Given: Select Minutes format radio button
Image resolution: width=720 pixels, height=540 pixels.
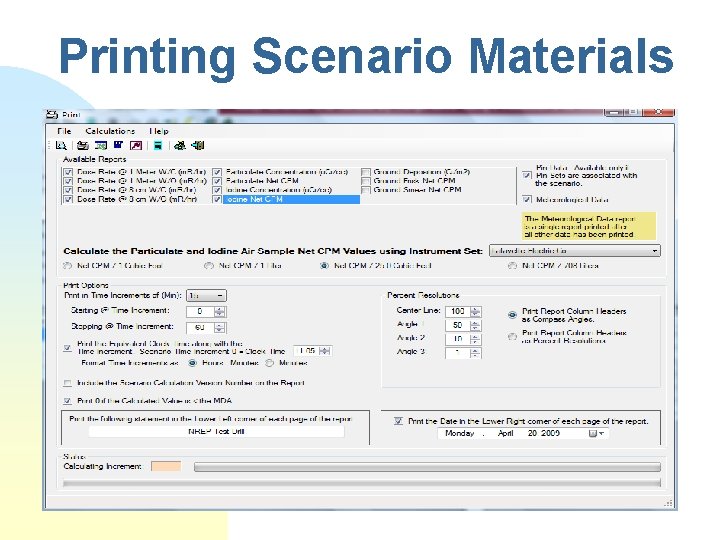Looking at the screenshot, I should (270, 363).
